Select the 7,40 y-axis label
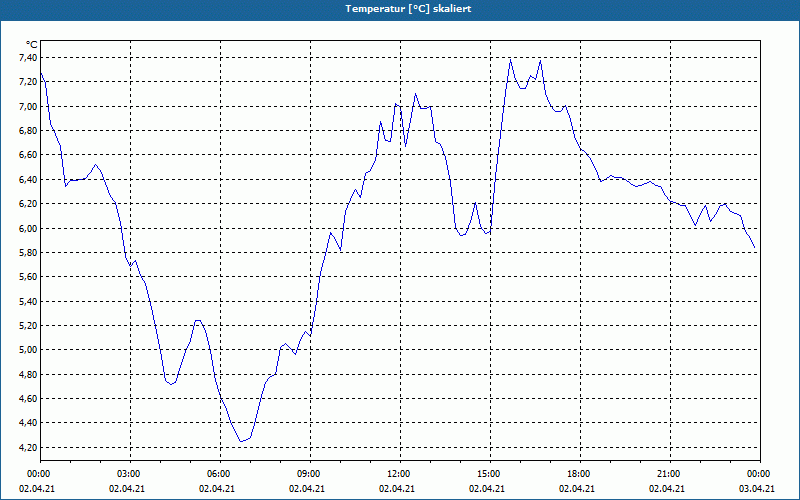This screenshot has height=500, width=800. pos(28,58)
